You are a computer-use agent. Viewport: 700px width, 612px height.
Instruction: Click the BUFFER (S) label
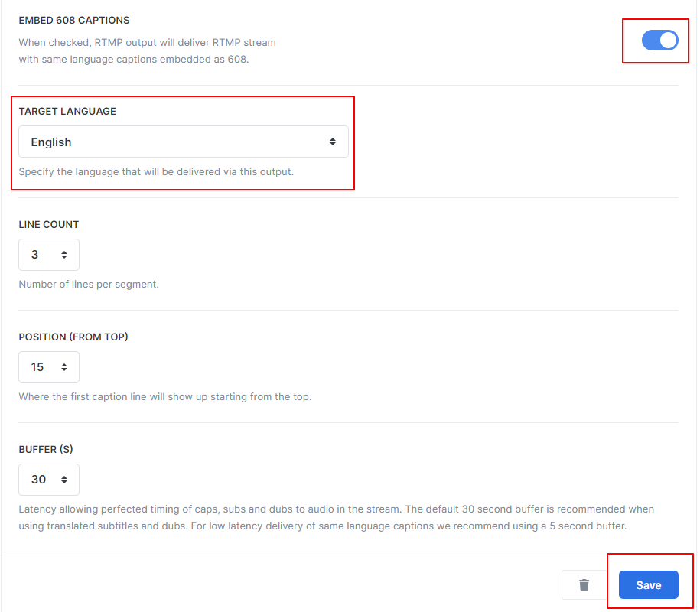point(46,450)
